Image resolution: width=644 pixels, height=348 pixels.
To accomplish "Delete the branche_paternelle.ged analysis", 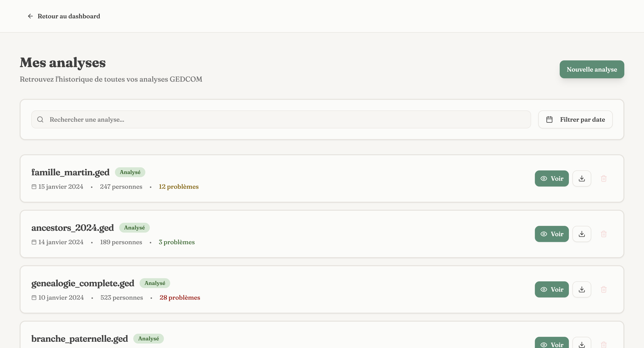I will [x=604, y=344].
